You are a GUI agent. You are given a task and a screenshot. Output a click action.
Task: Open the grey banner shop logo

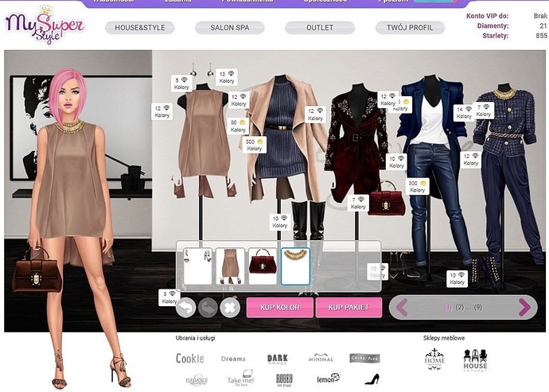click(x=364, y=359)
